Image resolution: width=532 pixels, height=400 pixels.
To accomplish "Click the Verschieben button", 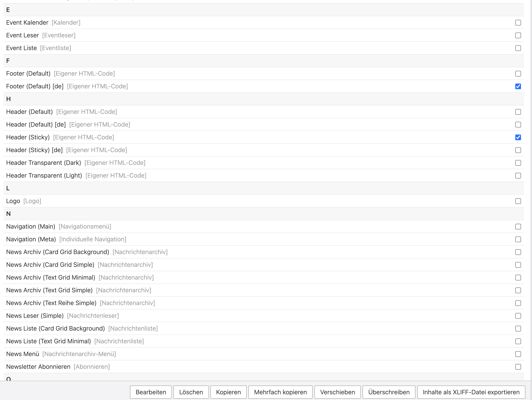I will [337, 392].
